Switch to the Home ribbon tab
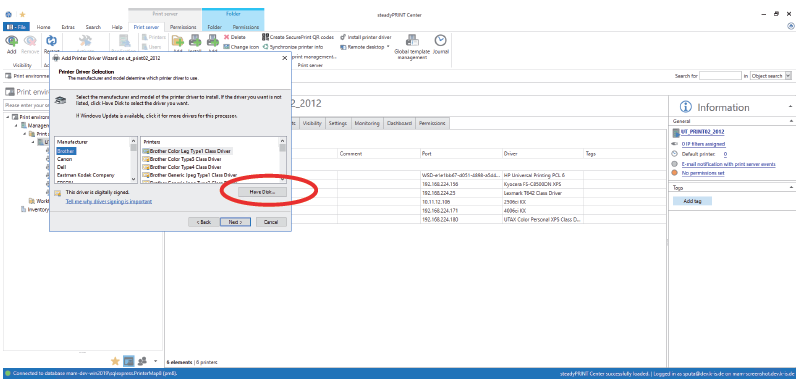The image size is (799, 380). 43,27
